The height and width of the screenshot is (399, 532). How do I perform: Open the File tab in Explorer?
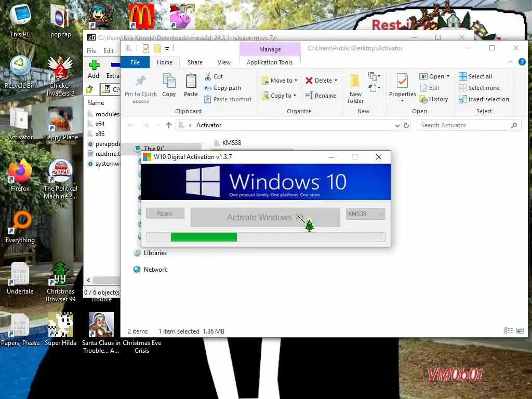coord(135,62)
